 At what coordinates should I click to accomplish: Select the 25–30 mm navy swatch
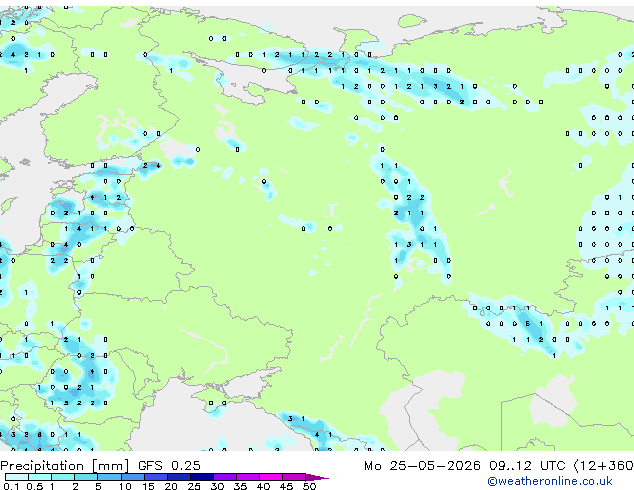(x=202, y=477)
